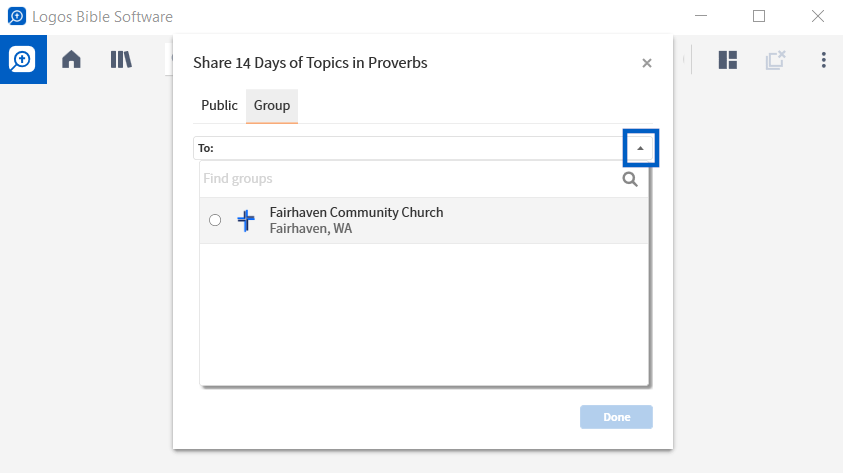843x473 pixels.
Task: Choose the Fairhaven Community Church list entry
Action: (424, 220)
